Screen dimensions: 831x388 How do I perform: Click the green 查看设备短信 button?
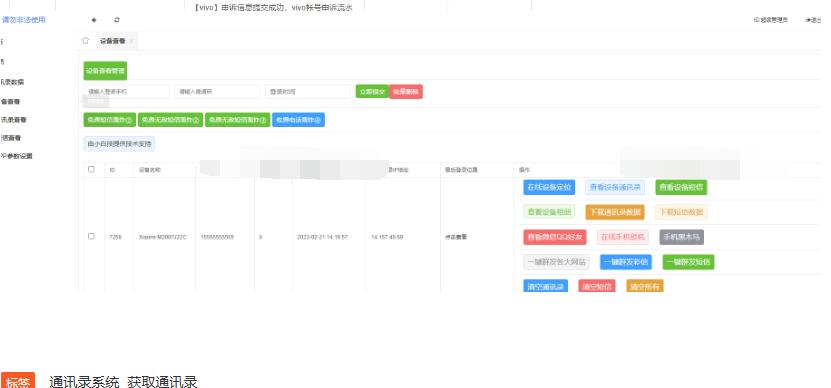(681, 187)
